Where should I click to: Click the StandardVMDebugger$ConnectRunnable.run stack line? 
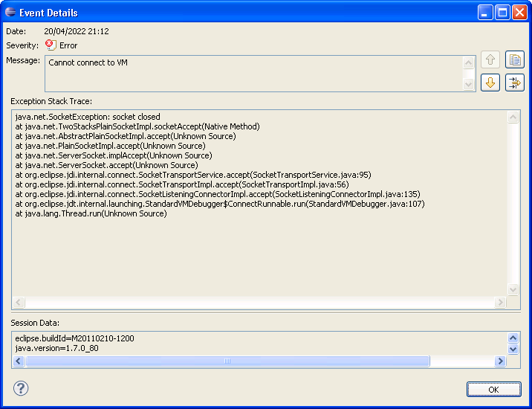[x=220, y=204]
